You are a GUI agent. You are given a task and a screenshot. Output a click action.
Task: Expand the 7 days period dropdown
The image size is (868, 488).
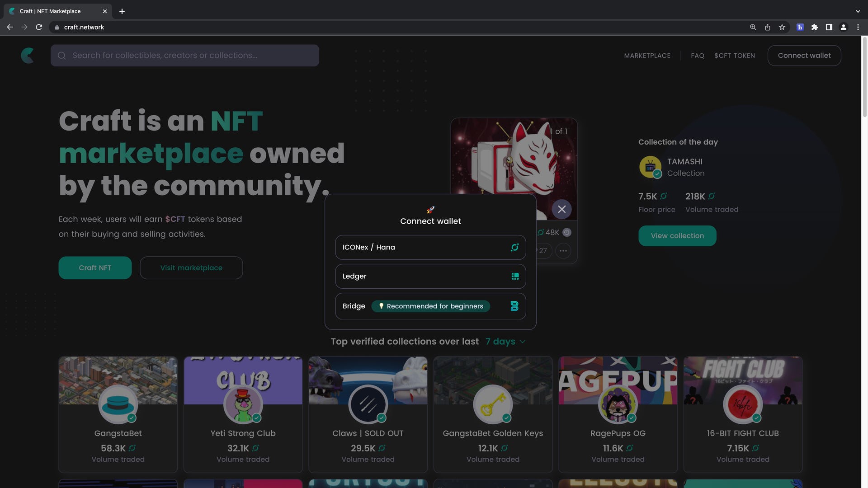click(505, 342)
